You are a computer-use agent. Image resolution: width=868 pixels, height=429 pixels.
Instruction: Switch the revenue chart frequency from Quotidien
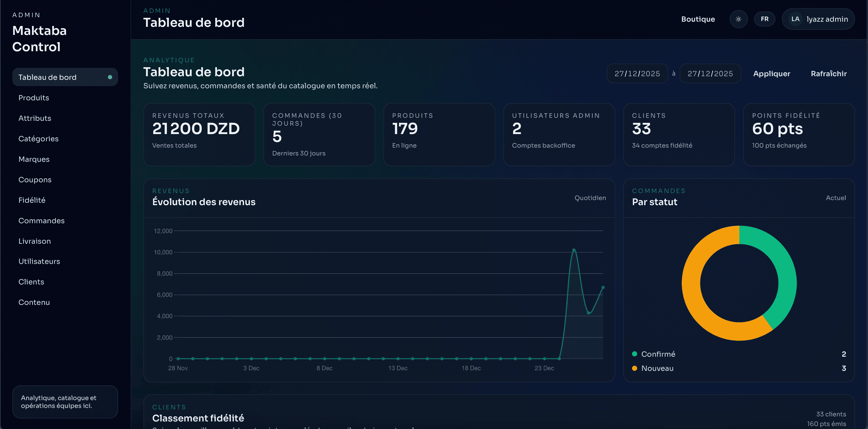[590, 198]
